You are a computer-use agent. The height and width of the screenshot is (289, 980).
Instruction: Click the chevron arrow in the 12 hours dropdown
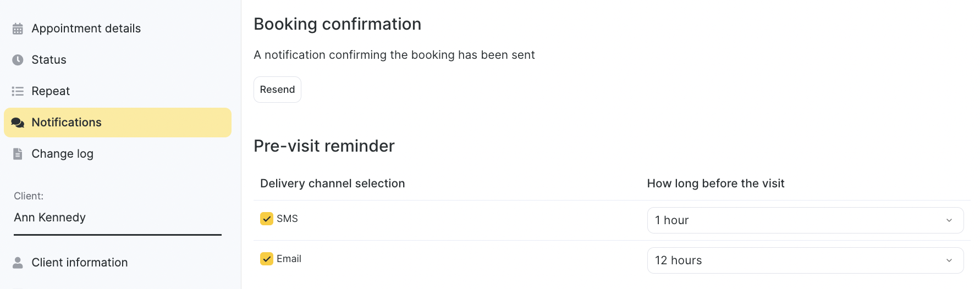click(949, 260)
